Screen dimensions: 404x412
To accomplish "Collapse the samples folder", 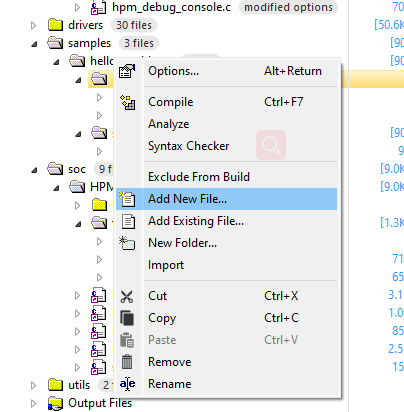I will (34, 44).
